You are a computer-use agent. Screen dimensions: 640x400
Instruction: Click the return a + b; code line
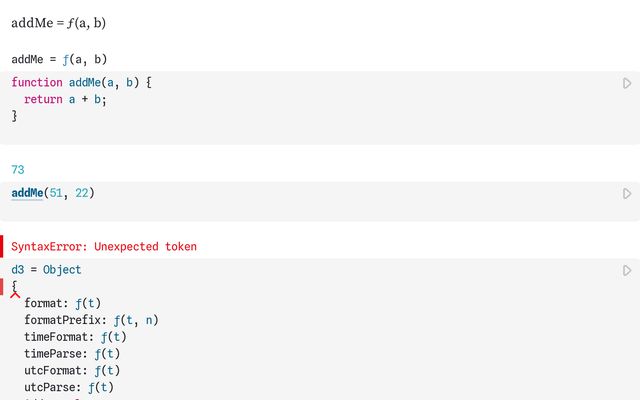click(65, 99)
